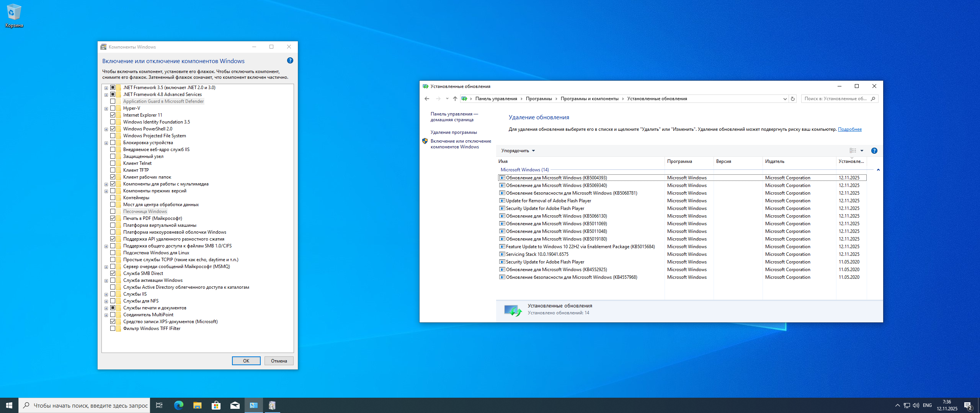Click the help icon in Windows Features dialog
980x413 pixels.
pyautogui.click(x=290, y=60)
